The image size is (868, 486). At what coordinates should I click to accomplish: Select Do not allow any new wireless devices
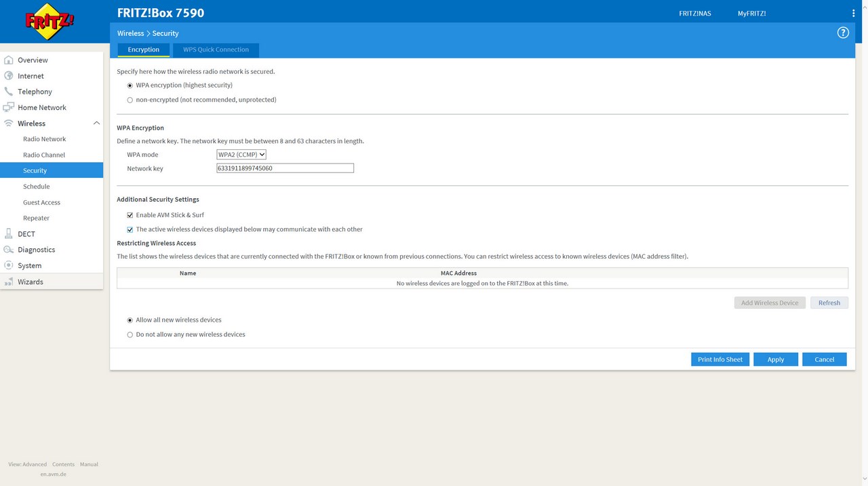point(130,335)
